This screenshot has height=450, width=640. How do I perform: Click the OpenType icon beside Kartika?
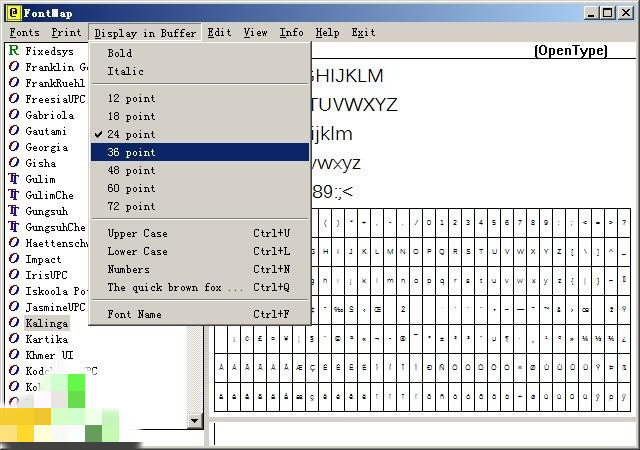(x=14, y=339)
